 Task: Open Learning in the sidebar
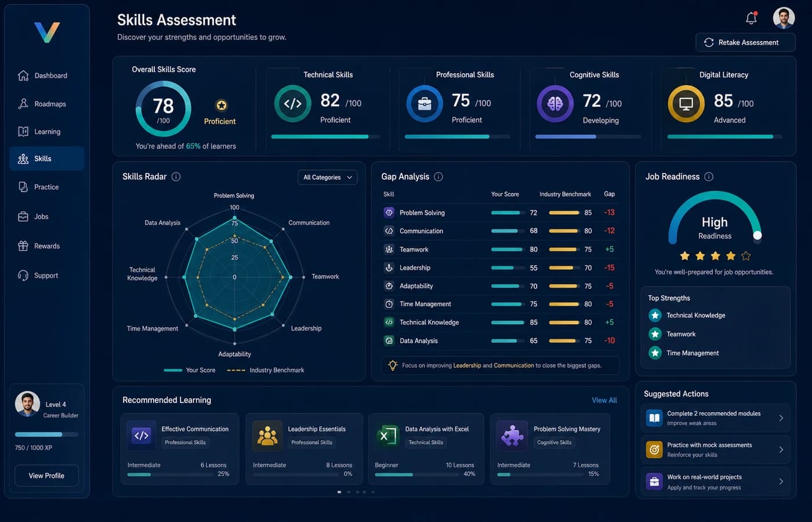click(46, 132)
